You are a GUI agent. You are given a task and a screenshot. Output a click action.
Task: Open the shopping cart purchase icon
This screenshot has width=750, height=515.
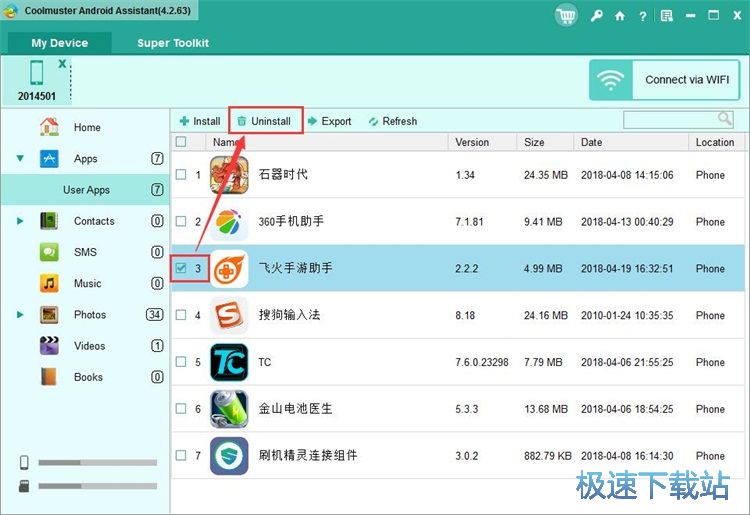tap(566, 16)
